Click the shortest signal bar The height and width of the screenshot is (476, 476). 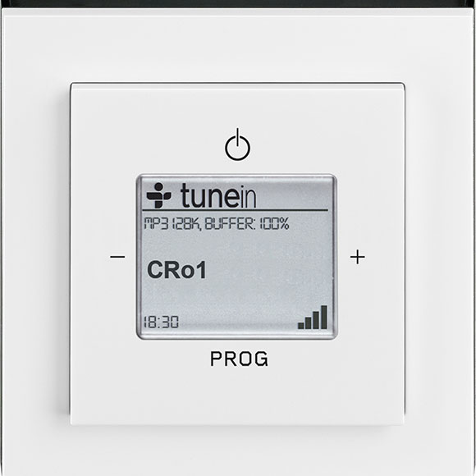301,326
